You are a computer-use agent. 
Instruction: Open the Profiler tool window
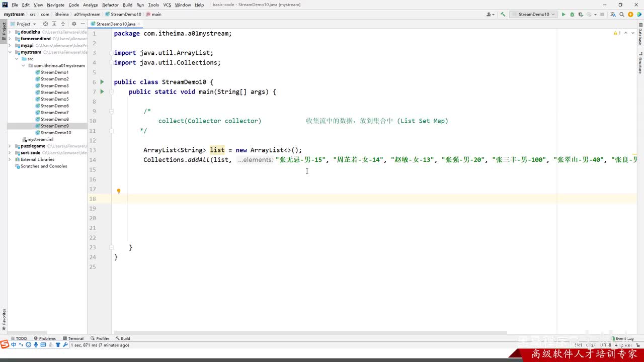click(100, 338)
